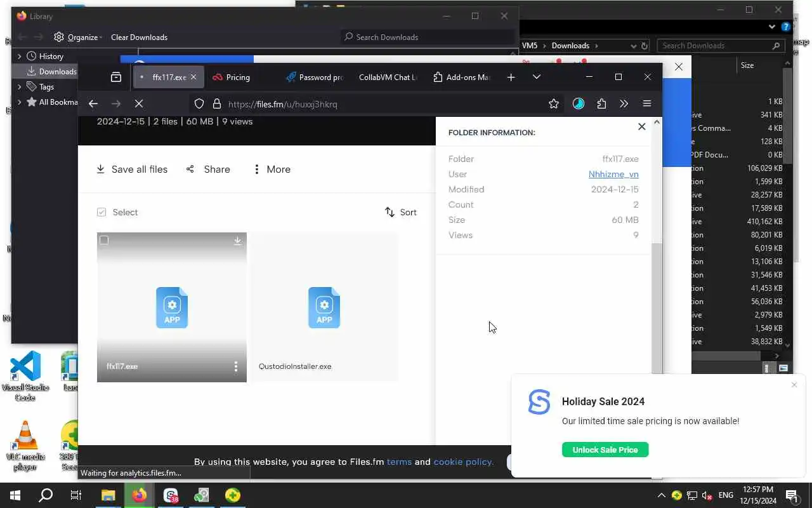Click the muted volume tray icon
Screen dimensions: 812x508
click(707, 495)
